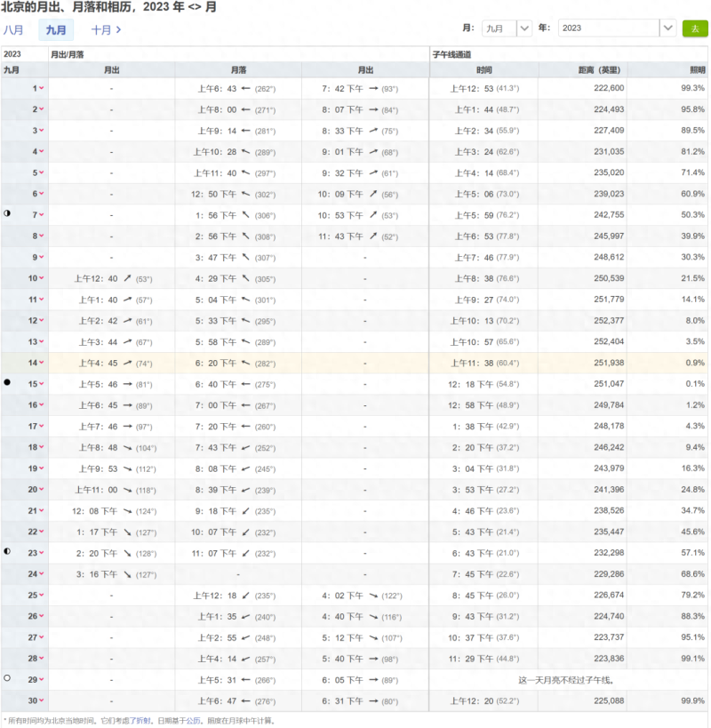The width and height of the screenshot is (711, 728).
Task: Click moonset arrow at 262° bearing
Action: tap(246, 89)
